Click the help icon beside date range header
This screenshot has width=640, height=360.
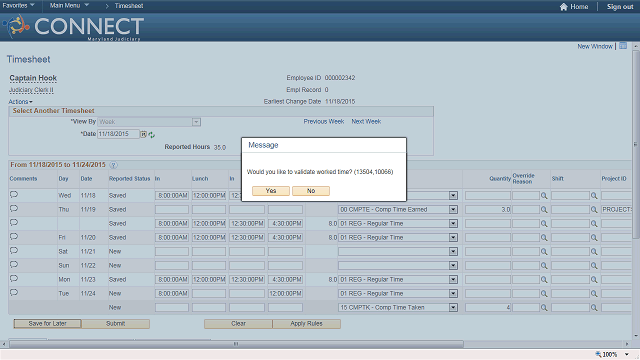(113, 165)
